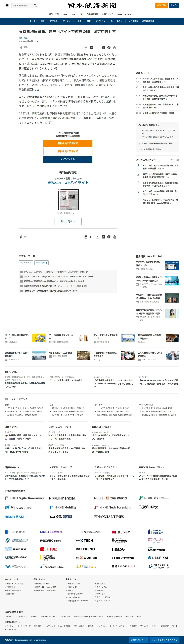Click the paperclip 保存 icon below the article
This screenshot has width=184, height=644.
pyautogui.click(x=21, y=237)
